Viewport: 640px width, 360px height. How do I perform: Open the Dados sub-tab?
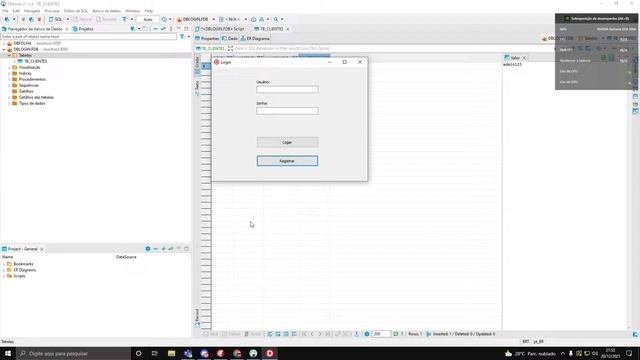point(229,38)
